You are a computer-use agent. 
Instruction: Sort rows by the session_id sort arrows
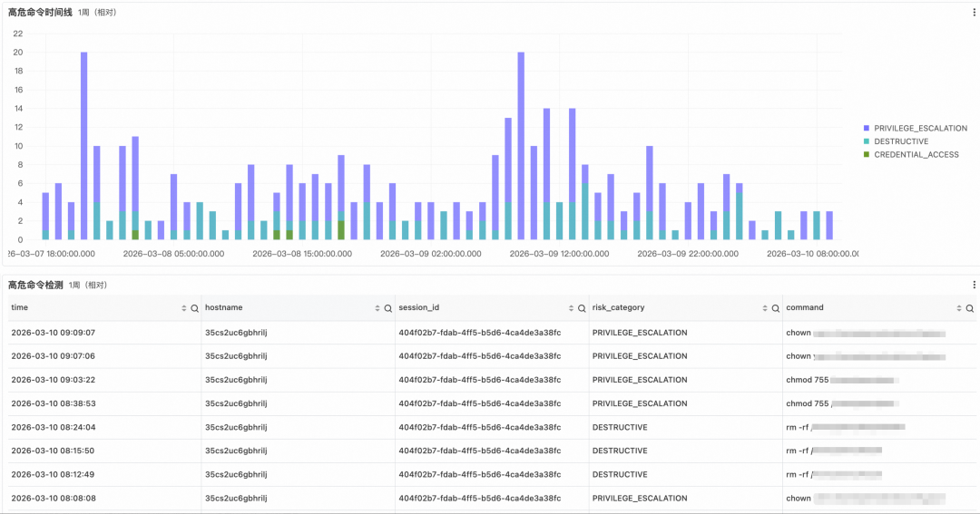tap(572, 308)
